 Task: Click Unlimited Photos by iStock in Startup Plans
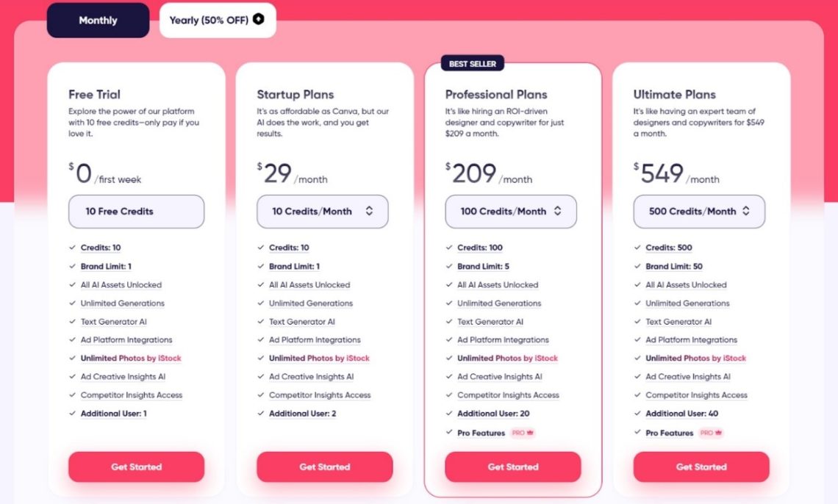[319, 359]
